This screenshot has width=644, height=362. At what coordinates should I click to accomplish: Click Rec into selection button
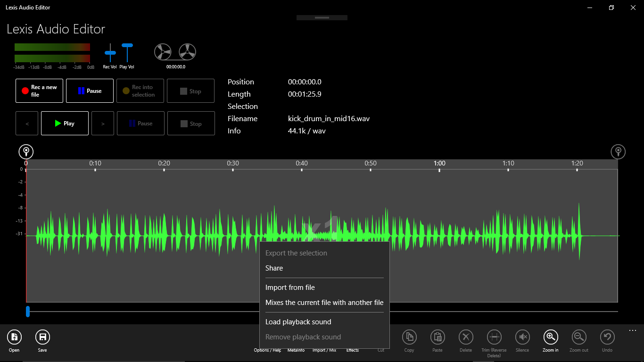[x=140, y=90]
